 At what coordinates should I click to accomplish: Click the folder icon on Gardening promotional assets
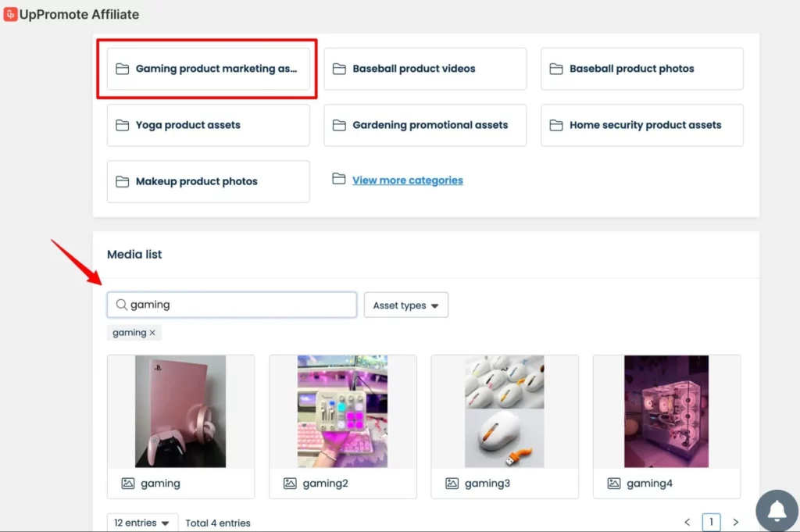tap(338, 125)
